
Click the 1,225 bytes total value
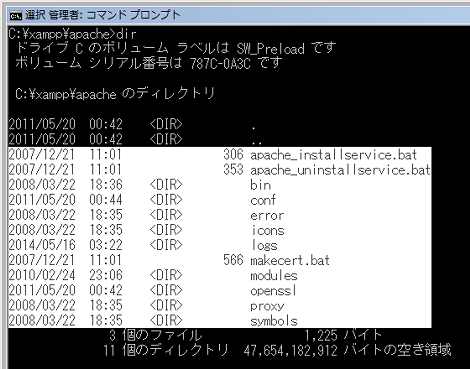pyautogui.click(x=321, y=336)
